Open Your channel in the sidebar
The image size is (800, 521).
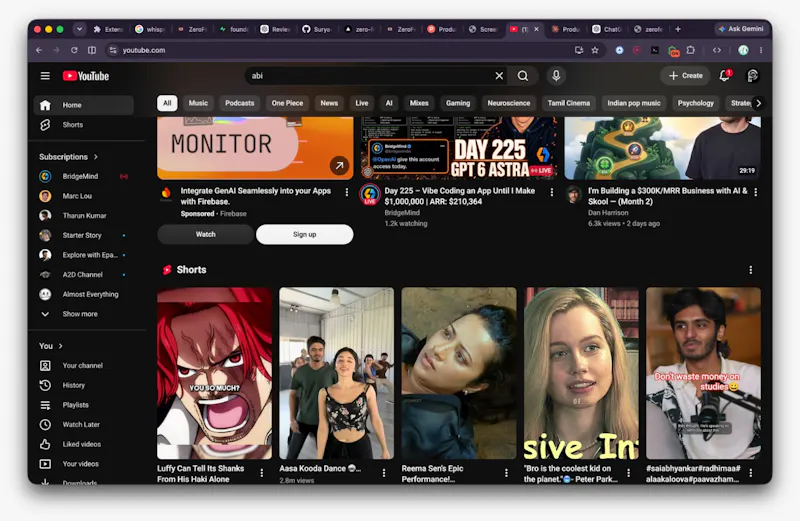[x=84, y=365]
